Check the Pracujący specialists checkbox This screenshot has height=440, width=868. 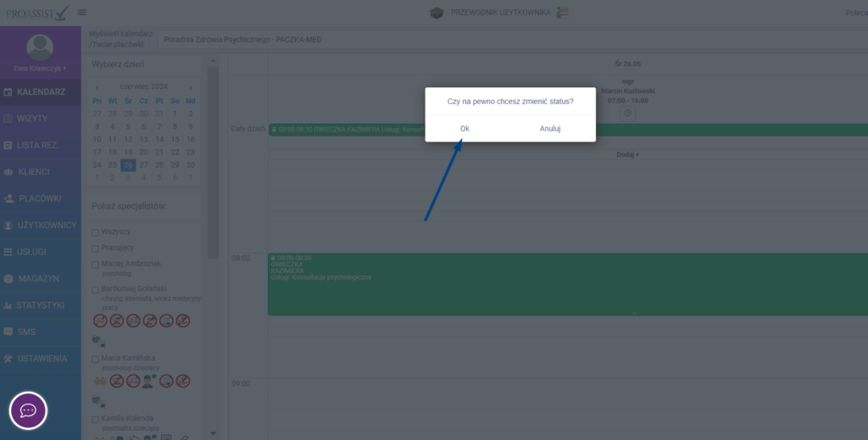coord(96,248)
